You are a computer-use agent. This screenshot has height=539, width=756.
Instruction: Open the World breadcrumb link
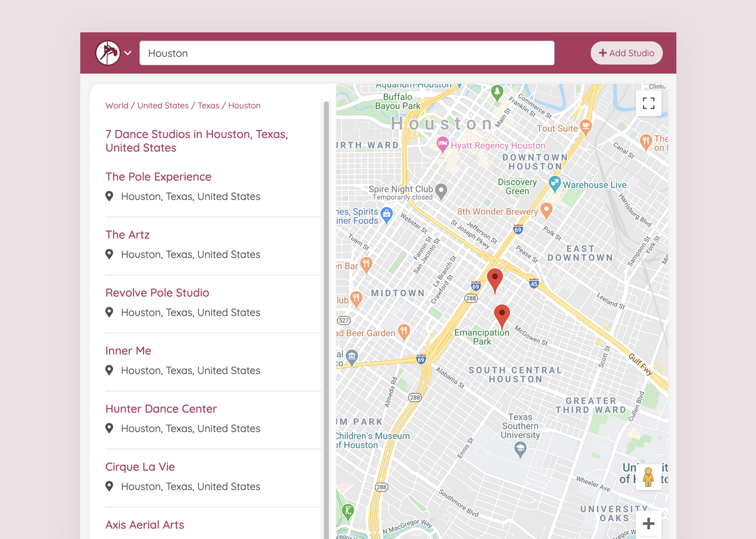tap(117, 105)
